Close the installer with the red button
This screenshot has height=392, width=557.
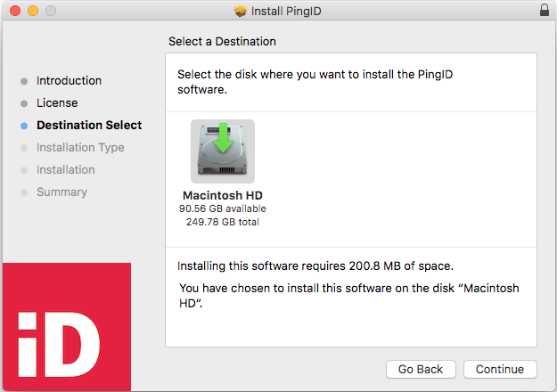coord(15,11)
